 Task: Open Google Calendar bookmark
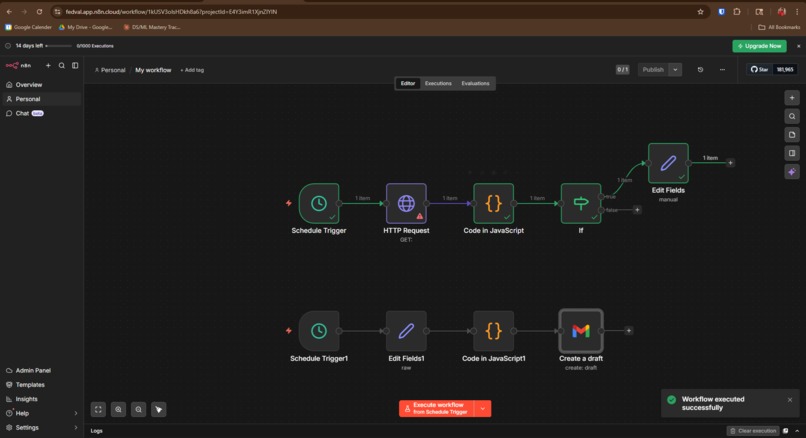tap(29, 27)
